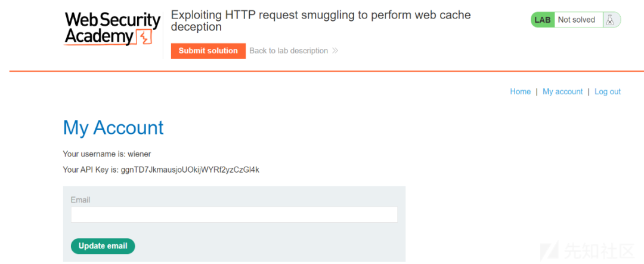The width and height of the screenshot is (644, 264).
Task: Click the watermark logo at bottom right
Action: pyautogui.click(x=549, y=250)
